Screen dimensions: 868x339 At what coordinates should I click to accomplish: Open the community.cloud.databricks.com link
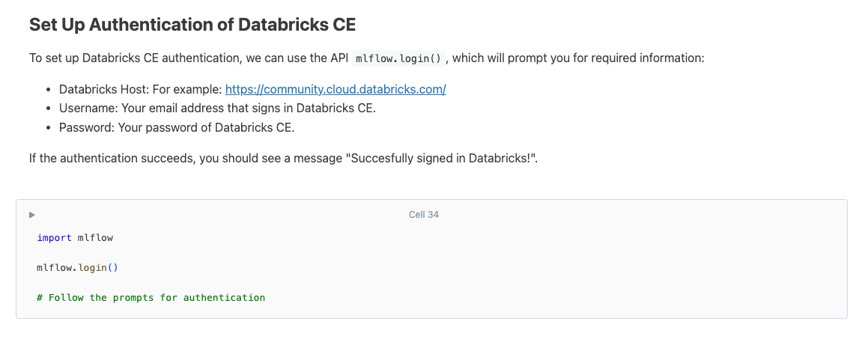click(336, 89)
